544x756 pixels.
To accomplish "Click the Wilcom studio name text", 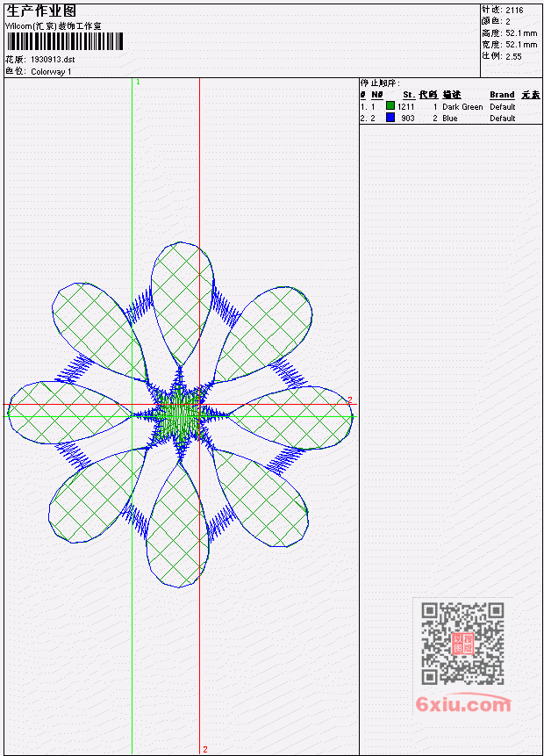I will tap(53, 26).
